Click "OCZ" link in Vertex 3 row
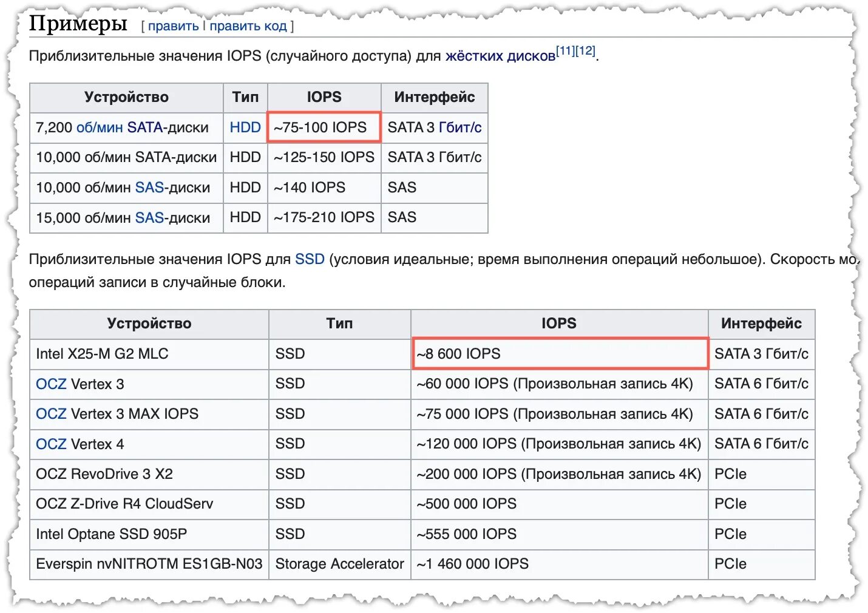This screenshot has height=613, width=868. [51, 384]
